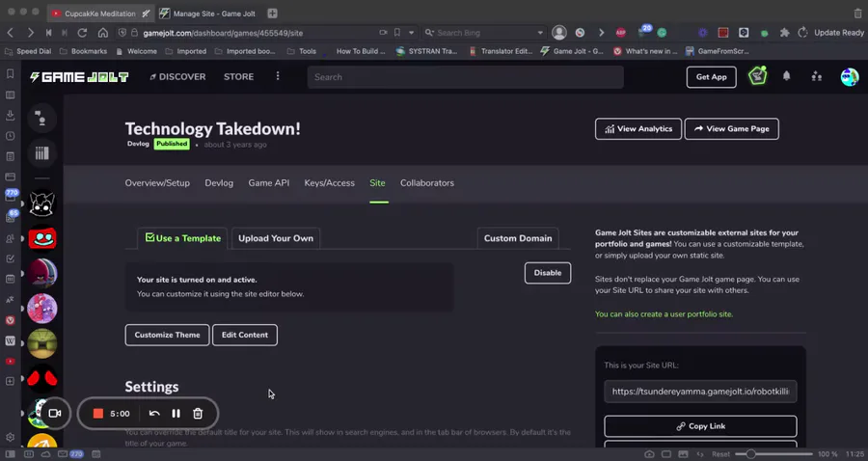Click the Site URL text field

[x=700, y=392]
